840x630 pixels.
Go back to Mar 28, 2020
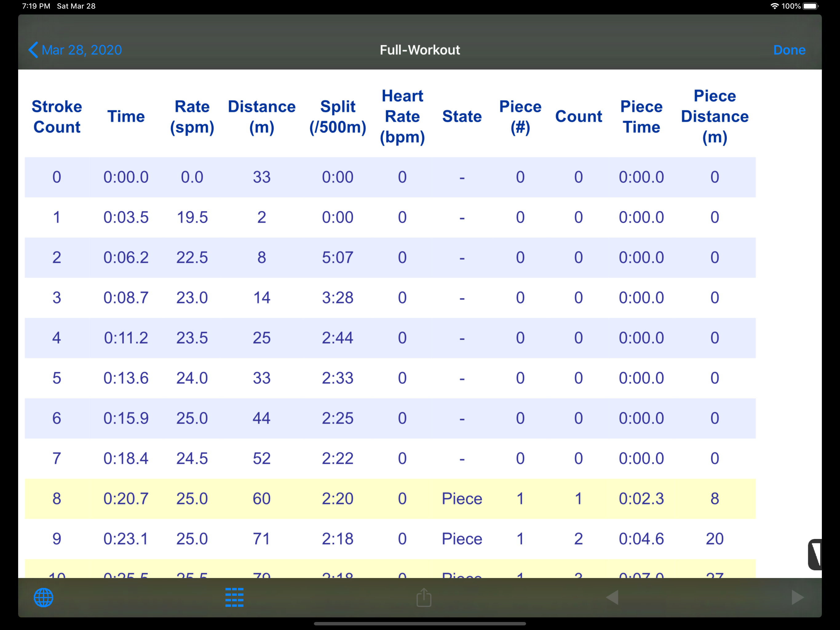click(x=75, y=50)
